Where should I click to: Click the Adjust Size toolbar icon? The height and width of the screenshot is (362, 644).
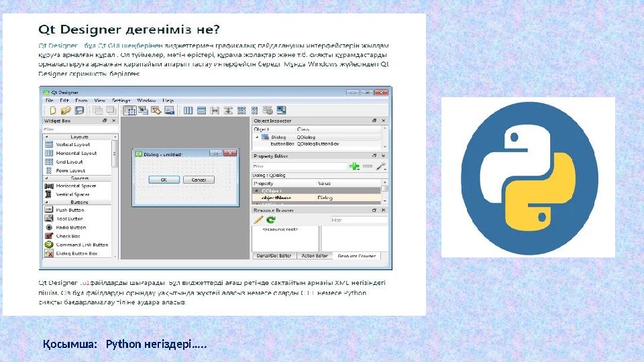tap(281, 110)
